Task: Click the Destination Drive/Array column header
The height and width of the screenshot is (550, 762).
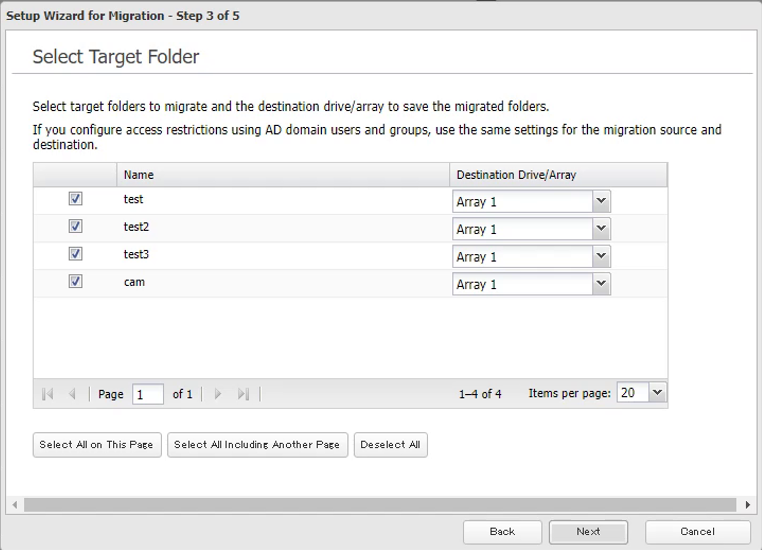Action: (x=557, y=175)
